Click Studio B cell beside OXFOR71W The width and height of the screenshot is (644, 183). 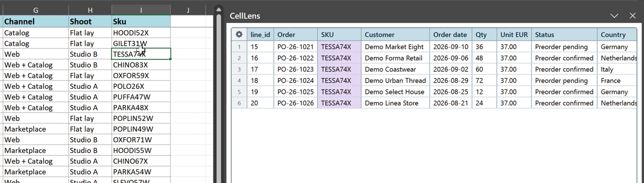pos(90,140)
